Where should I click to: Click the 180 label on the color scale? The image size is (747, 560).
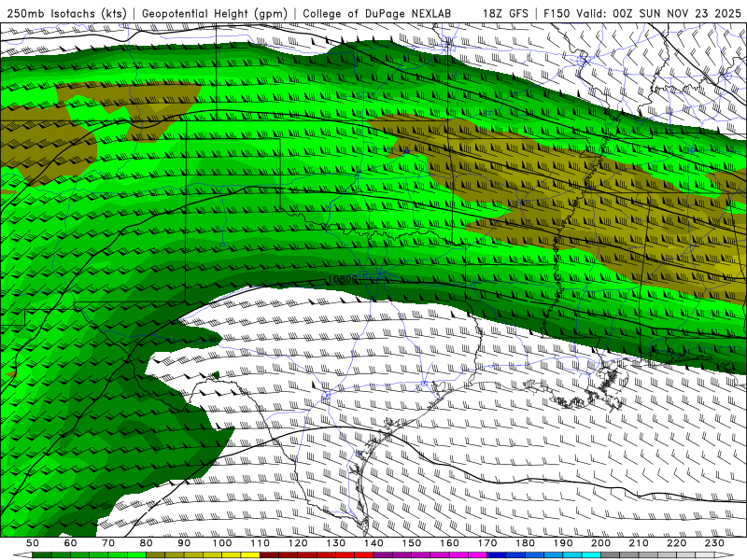526,543
